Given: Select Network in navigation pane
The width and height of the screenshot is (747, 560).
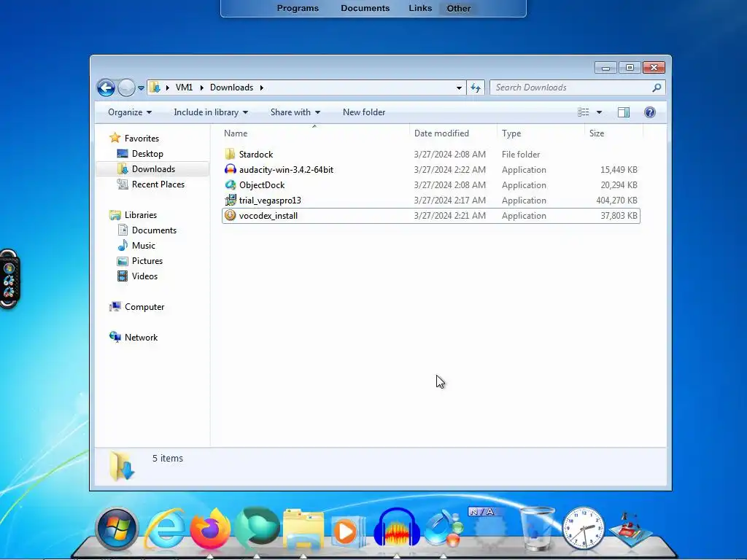Looking at the screenshot, I should [141, 337].
